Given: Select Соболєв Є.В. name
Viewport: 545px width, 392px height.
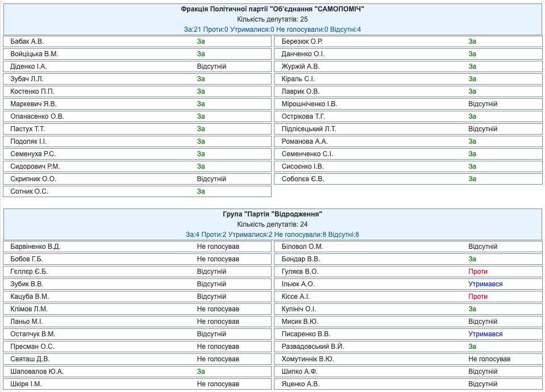Looking at the screenshot, I should coord(303,179).
